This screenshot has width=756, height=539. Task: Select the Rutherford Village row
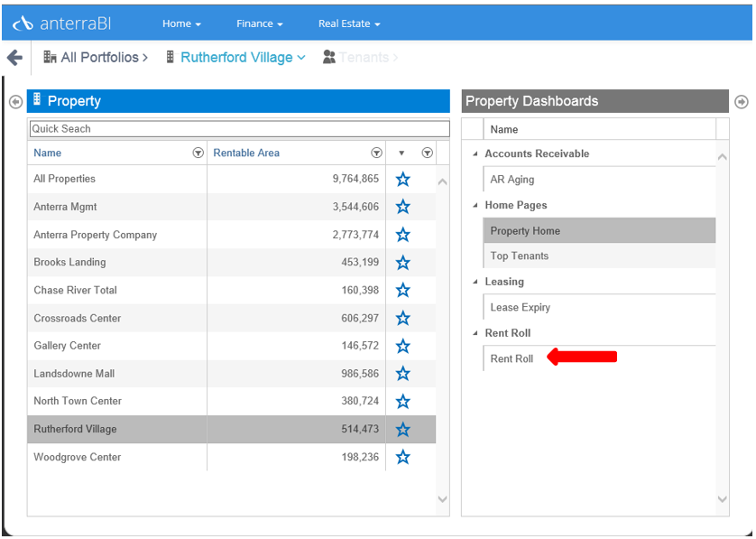point(232,429)
